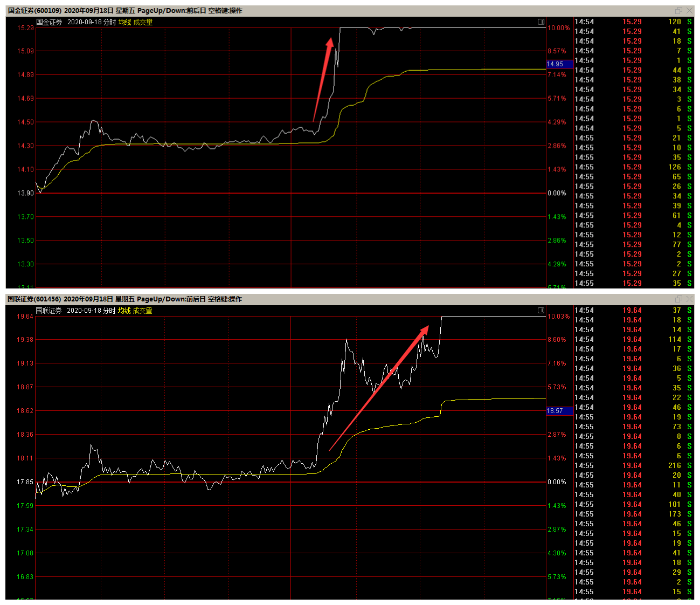Select the 国联证券 tick row with volume 101

point(634,504)
